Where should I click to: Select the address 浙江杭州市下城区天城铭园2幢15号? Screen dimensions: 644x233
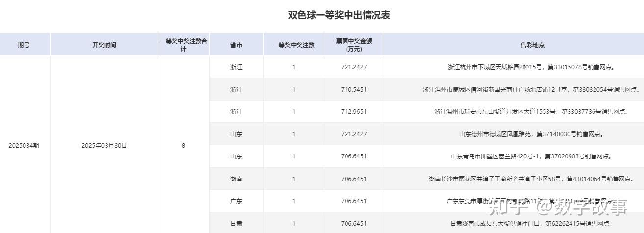coord(494,67)
